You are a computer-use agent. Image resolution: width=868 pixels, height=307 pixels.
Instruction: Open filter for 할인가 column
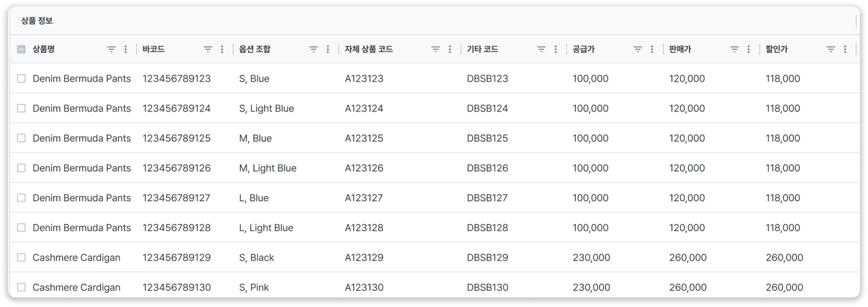(831, 49)
